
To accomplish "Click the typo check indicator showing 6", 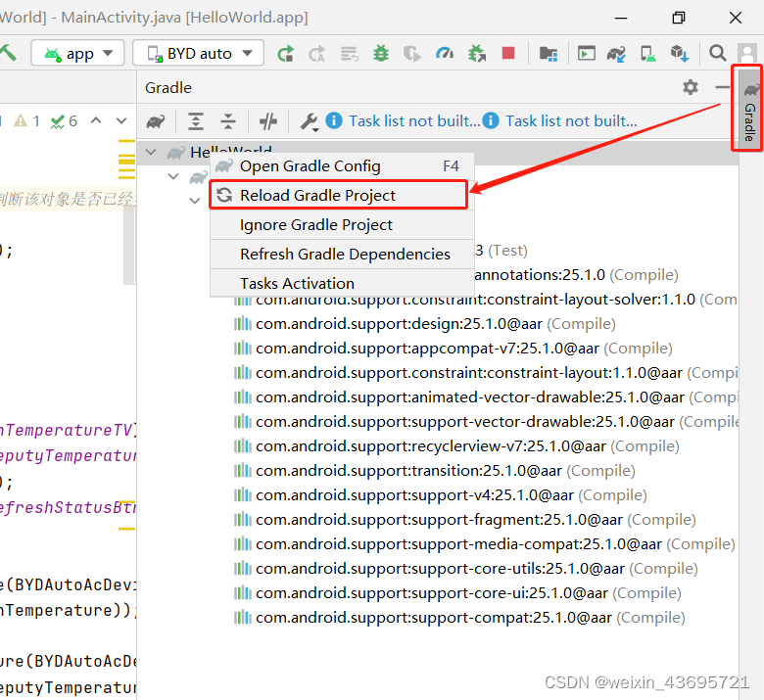I will click(x=64, y=120).
